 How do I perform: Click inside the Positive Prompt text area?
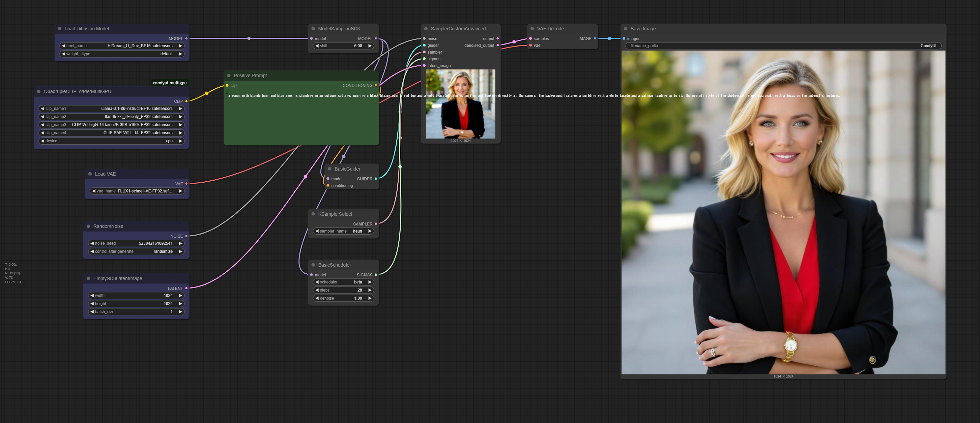(301, 118)
